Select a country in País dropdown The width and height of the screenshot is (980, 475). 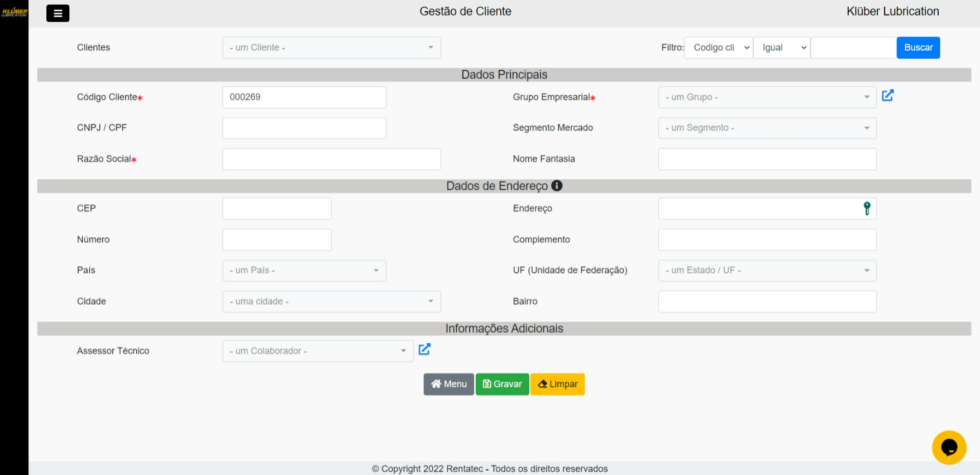[304, 271]
